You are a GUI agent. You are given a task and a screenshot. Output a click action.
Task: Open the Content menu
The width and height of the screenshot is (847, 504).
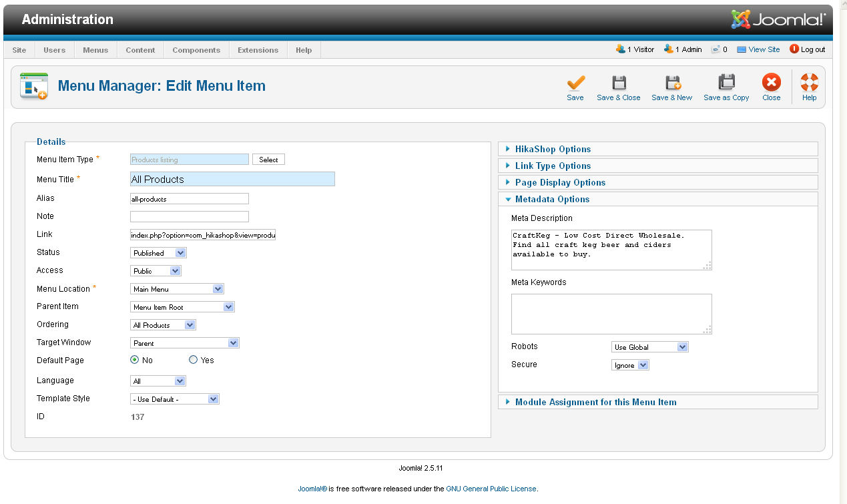140,50
